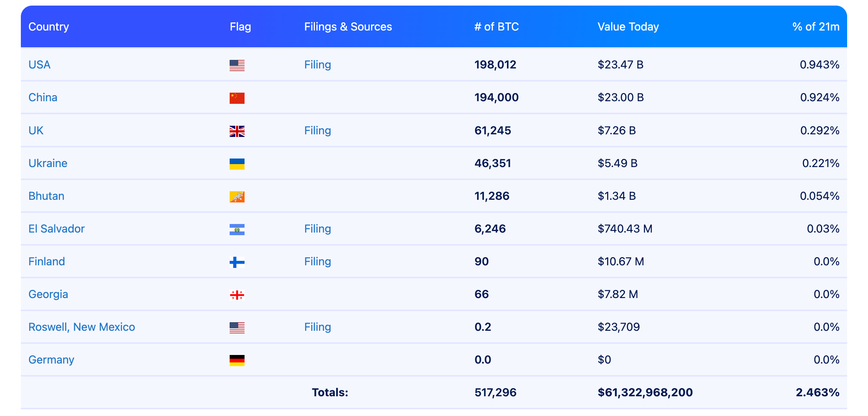This screenshot has width=868, height=416.
Task: Open Roswell, New Mexico Filing link
Action: pyautogui.click(x=317, y=327)
